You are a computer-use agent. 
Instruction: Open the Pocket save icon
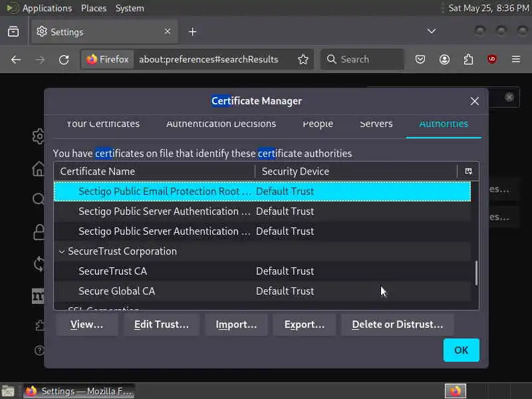click(420, 60)
